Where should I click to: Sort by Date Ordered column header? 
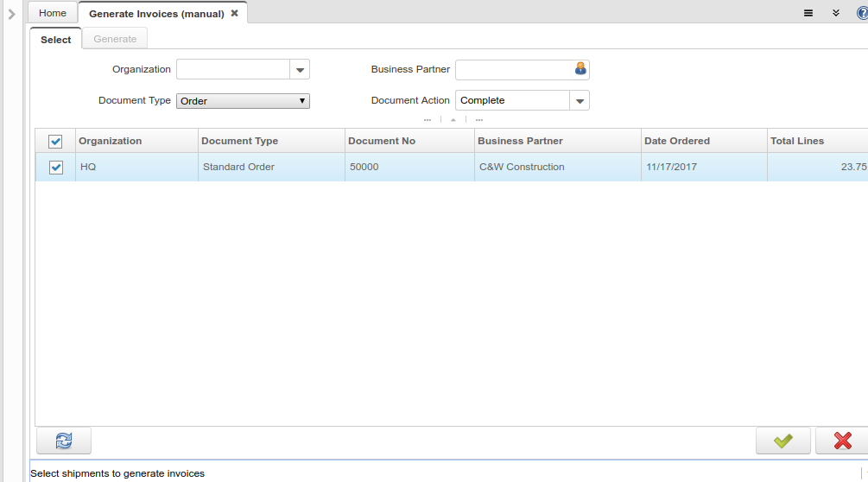[x=677, y=141]
